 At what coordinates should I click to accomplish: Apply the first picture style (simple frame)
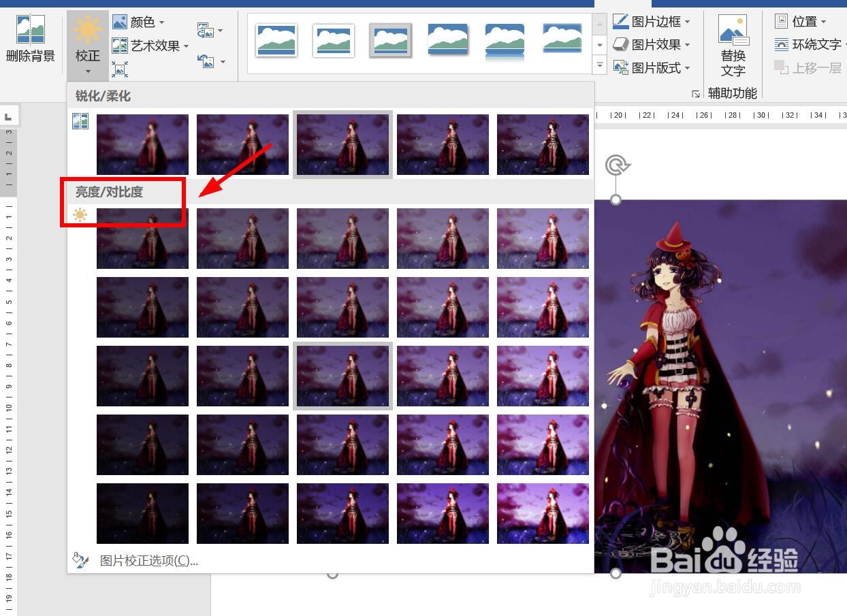pyautogui.click(x=276, y=39)
